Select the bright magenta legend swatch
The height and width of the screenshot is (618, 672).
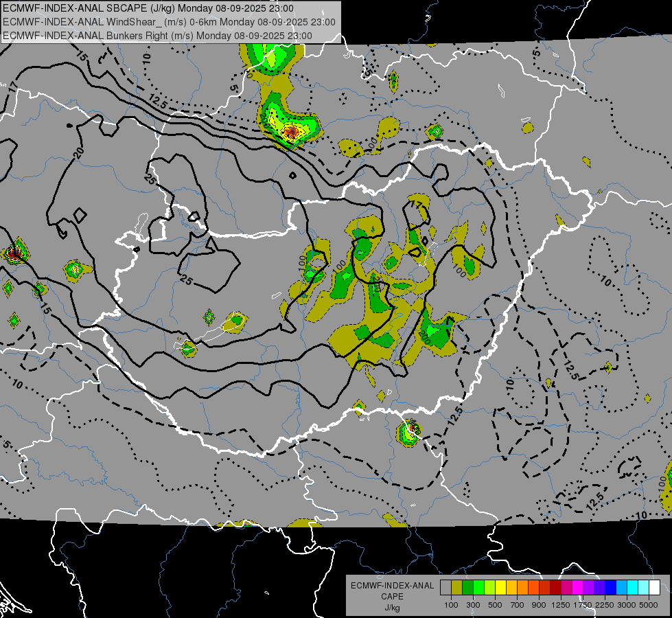click(x=578, y=587)
